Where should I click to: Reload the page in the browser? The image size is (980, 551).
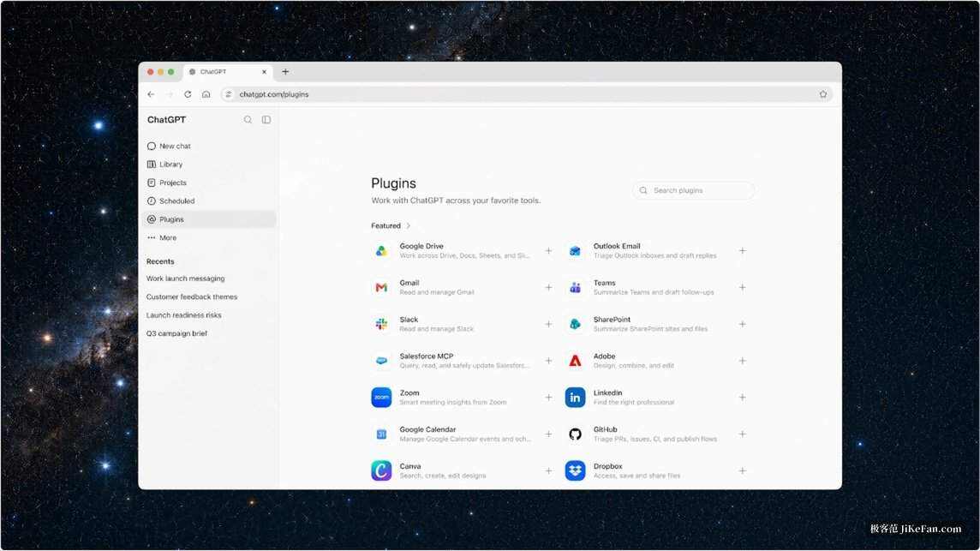tap(188, 94)
